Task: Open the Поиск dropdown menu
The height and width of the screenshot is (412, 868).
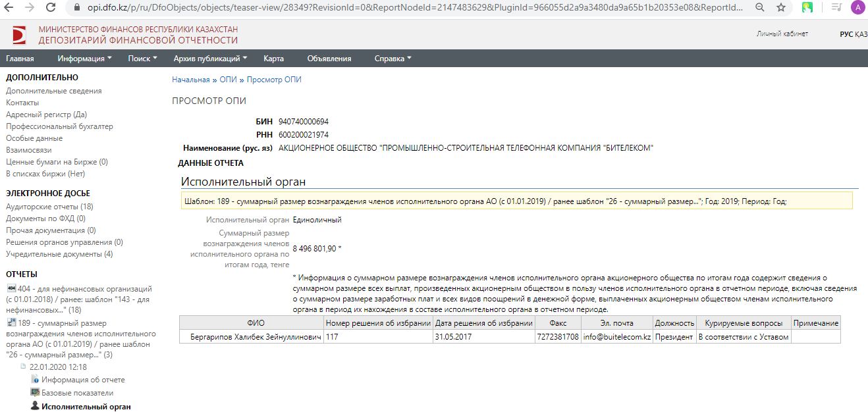Action: click(x=142, y=59)
